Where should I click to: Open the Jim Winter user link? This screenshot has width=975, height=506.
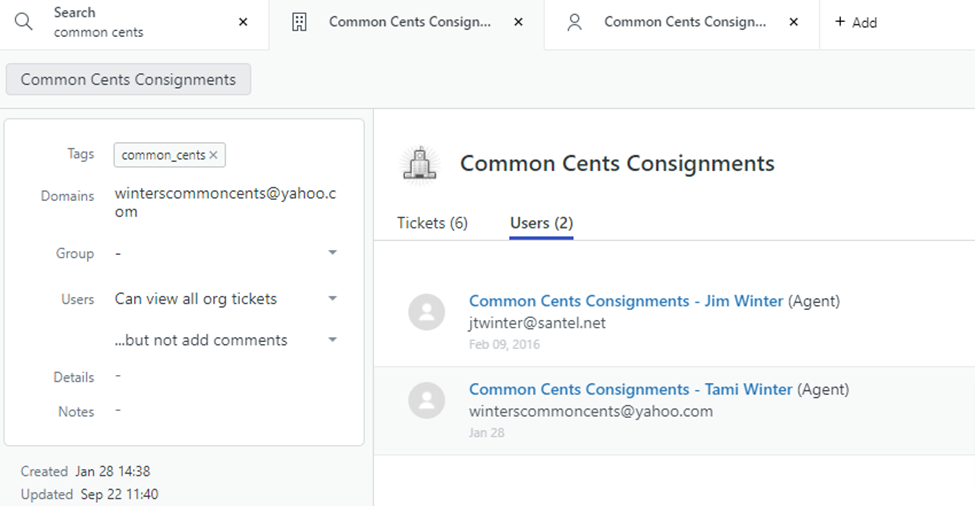[626, 301]
